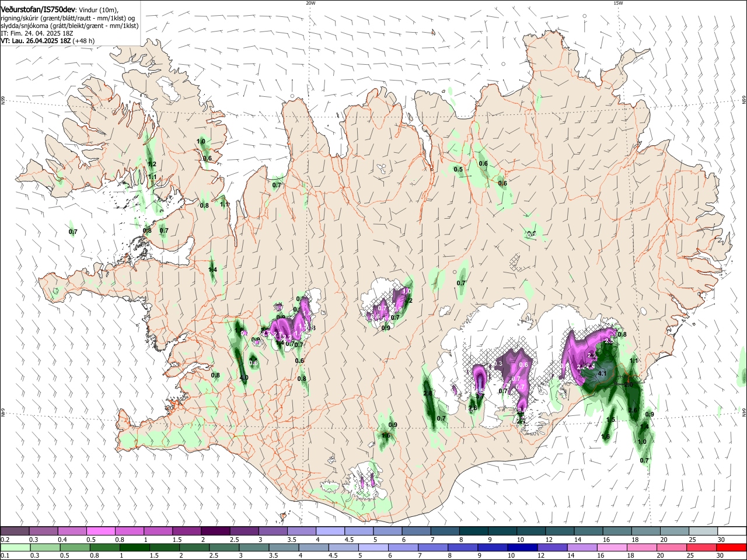
Task: Click the light pink 16 swatch in the bottom legend row
Action: (611, 547)
